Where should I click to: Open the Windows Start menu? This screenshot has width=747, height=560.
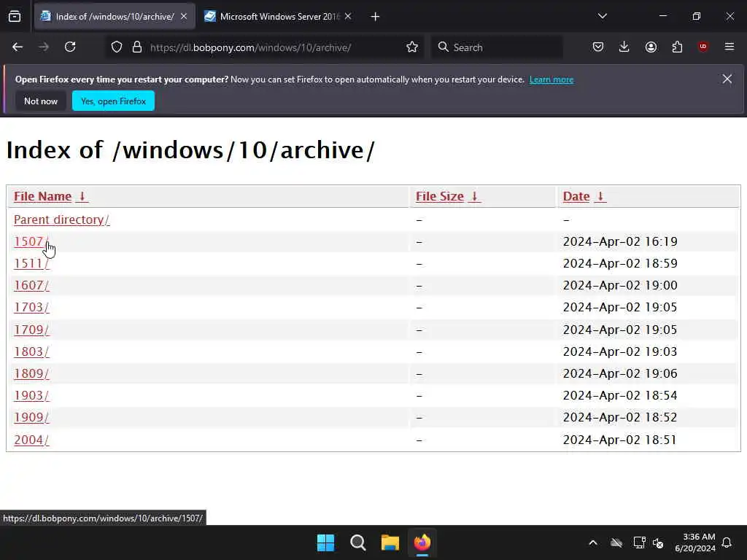[x=326, y=542]
